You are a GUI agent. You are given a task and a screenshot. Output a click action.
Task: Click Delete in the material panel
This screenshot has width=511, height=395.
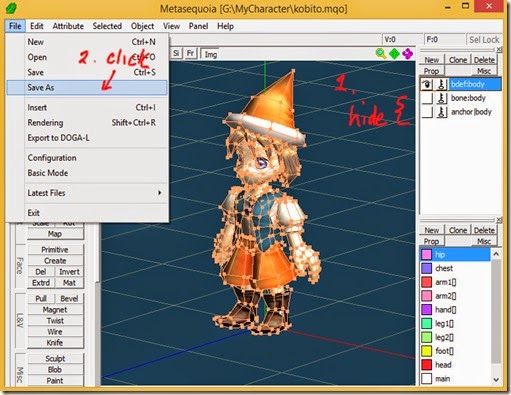(484, 230)
